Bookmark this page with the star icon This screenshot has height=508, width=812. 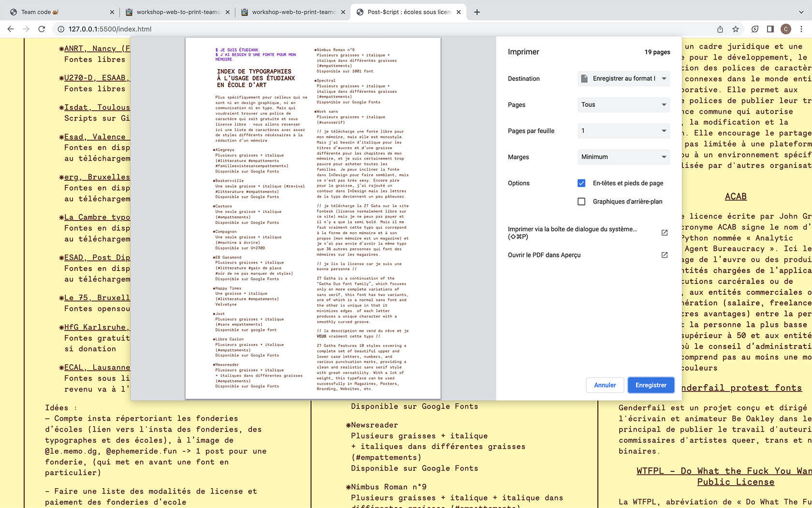tap(736, 29)
